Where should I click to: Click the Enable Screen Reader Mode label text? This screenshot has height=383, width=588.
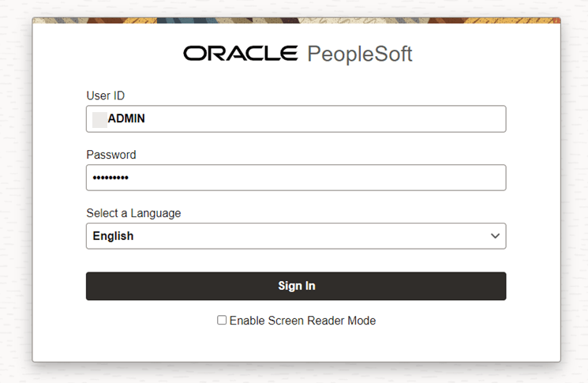pyautogui.click(x=302, y=321)
